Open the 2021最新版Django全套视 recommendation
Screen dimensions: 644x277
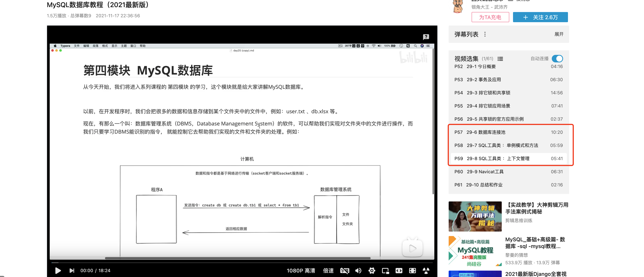click(536, 274)
